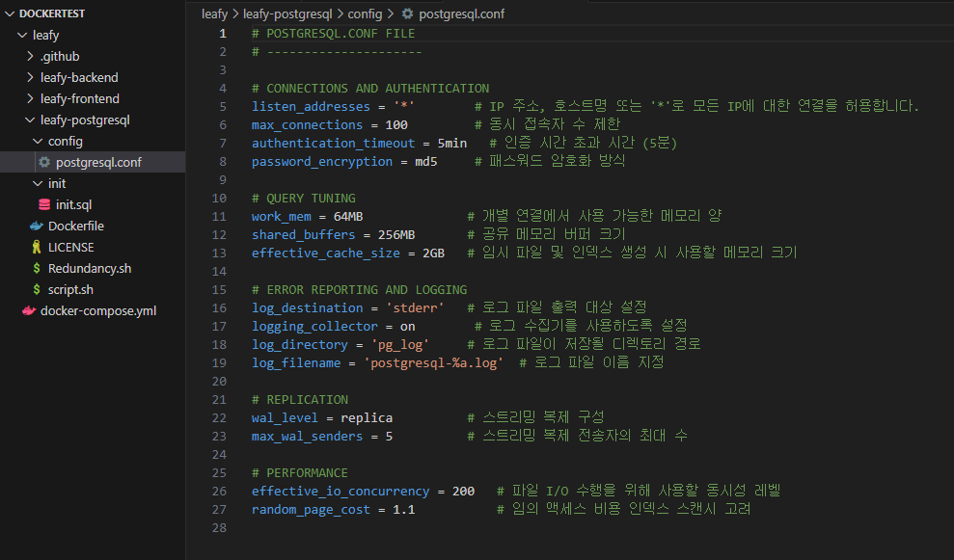This screenshot has height=560, width=954.
Task: Click the leafy breadcrumb segment
Action: pos(214,14)
